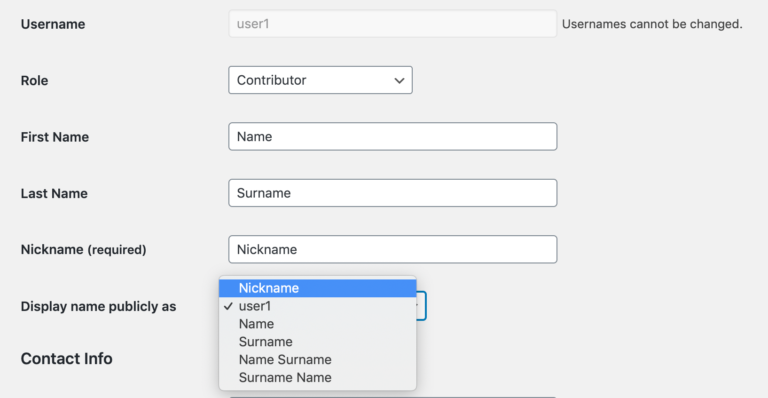Click the Contact Info heading
Screen dimensions: 768x398
67,358
